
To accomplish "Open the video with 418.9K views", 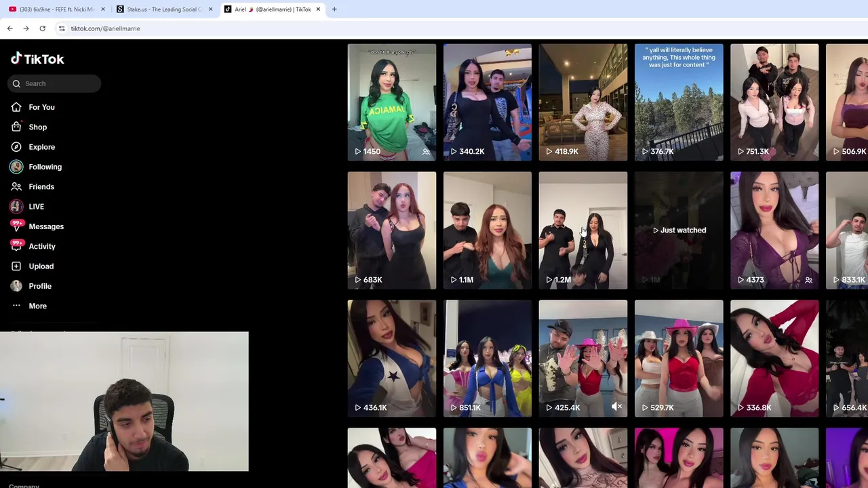I will click(583, 102).
